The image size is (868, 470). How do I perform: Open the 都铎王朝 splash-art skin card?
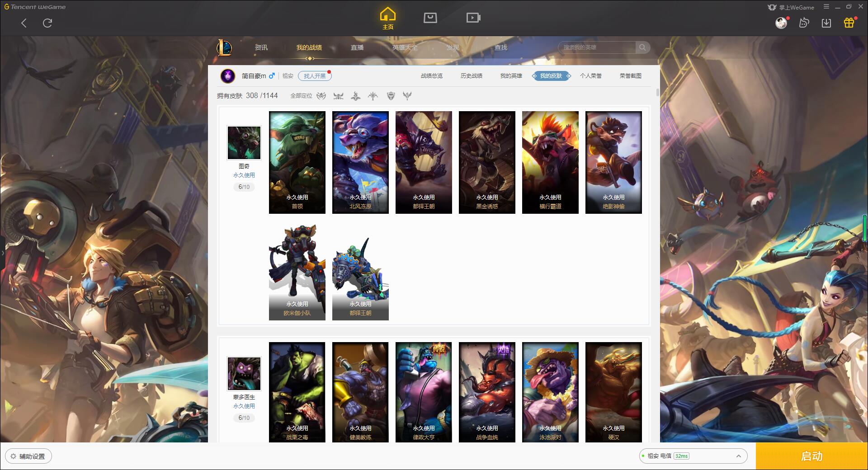coord(424,162)
